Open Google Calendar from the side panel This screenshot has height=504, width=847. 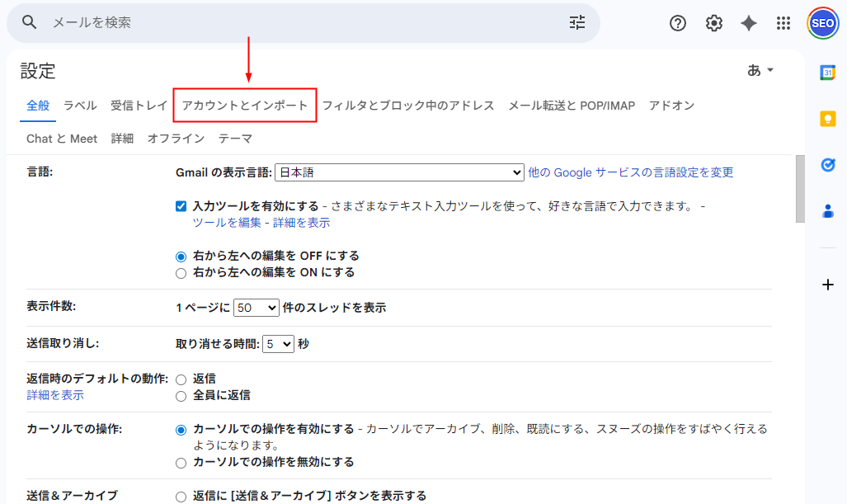pos(827,73)
